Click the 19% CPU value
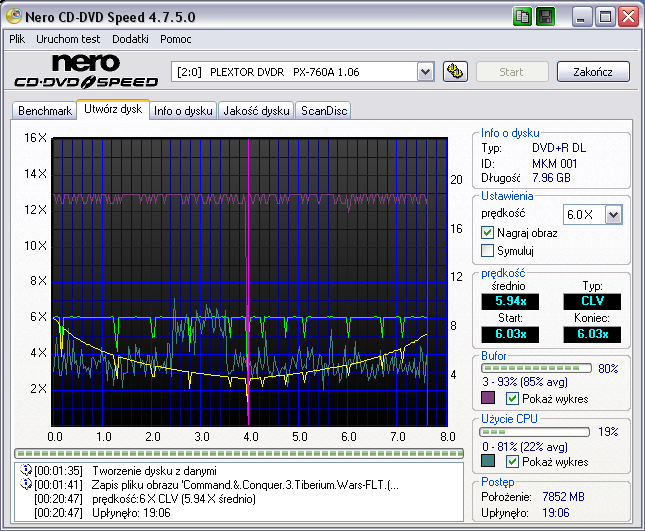 pyautogui.click(x=608, y=432)
